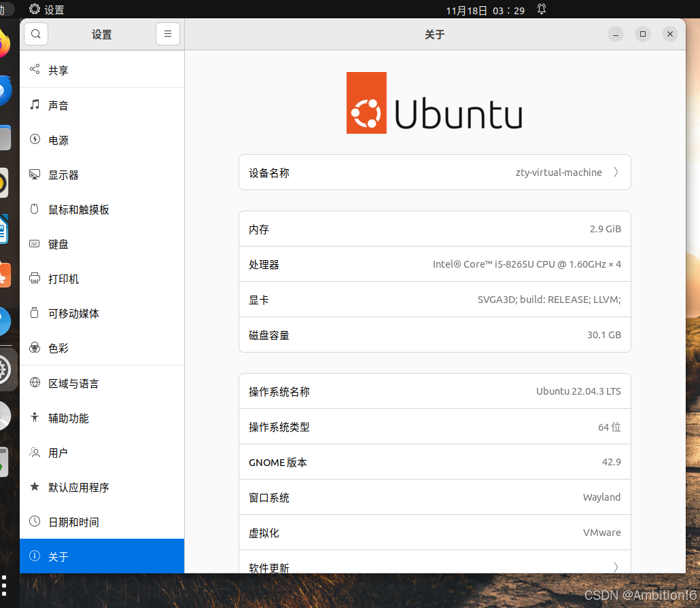The height and width of the screenshot is (608, 700).
Task: Select 打印机 in the sidebar
Action: click(102, 279)
